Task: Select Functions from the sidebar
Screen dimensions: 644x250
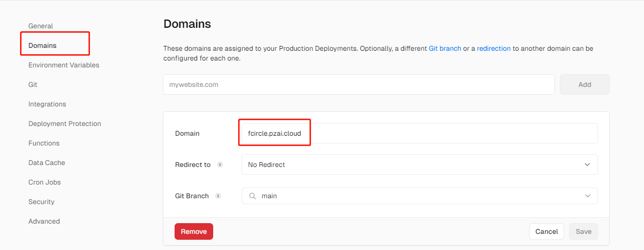Action: tap(44, 143)
